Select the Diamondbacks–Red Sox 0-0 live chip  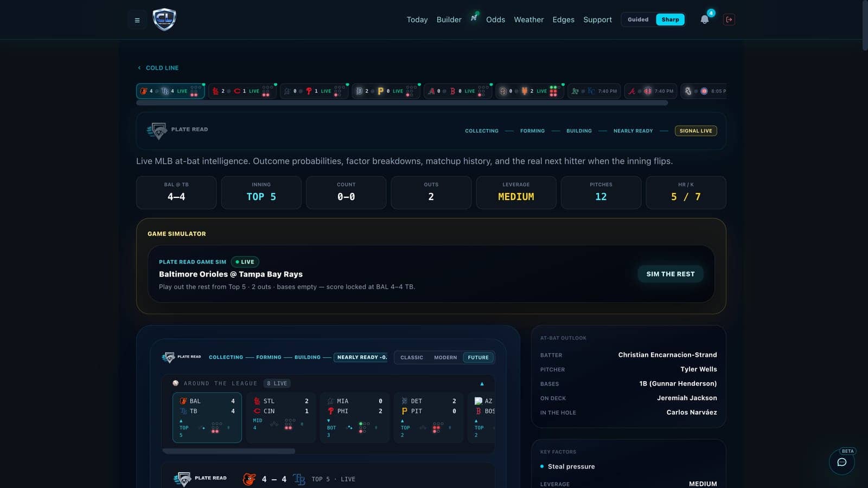[458, 91]
